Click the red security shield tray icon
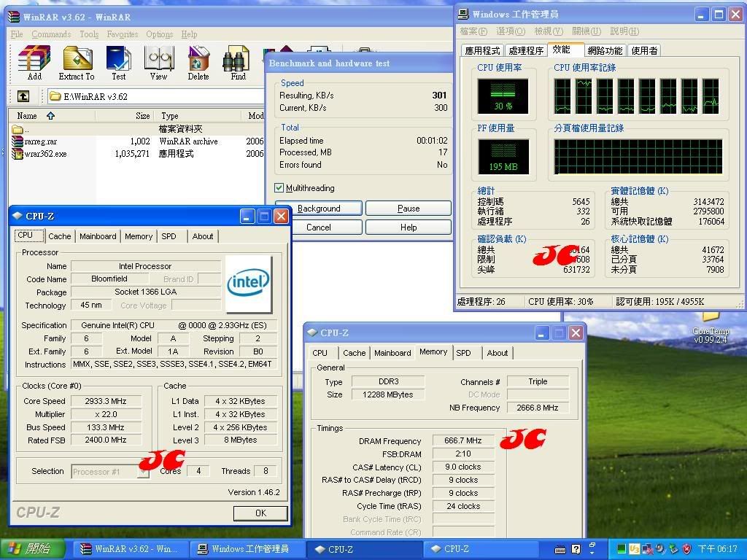Viewport: 747px width, 560px height. tap(686, 549)
